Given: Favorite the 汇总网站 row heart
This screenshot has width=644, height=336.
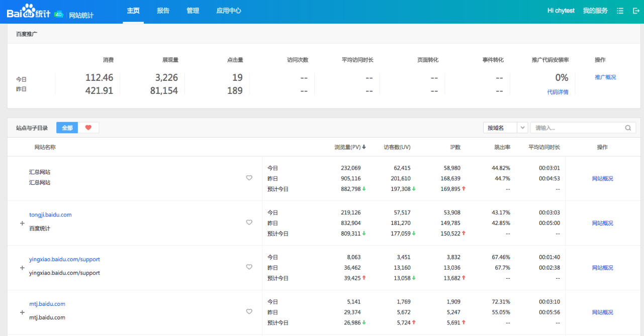Looking at the screenshot, I should [x=249, y=178].
